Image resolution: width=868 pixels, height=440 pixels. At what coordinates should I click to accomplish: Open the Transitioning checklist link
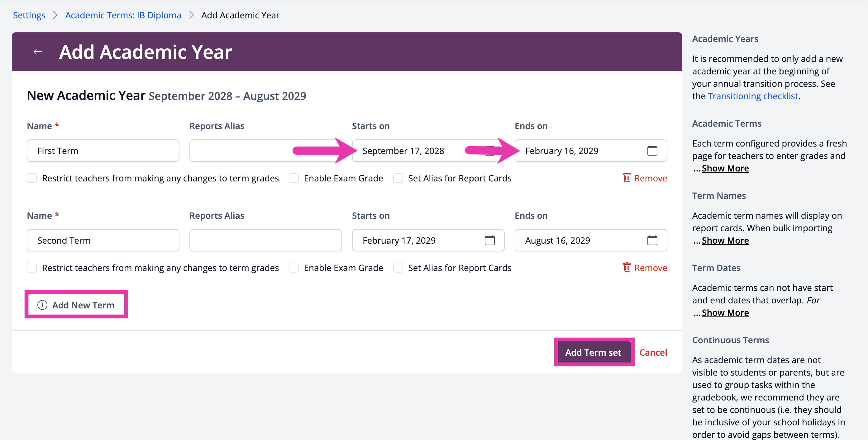click(752, 96)
